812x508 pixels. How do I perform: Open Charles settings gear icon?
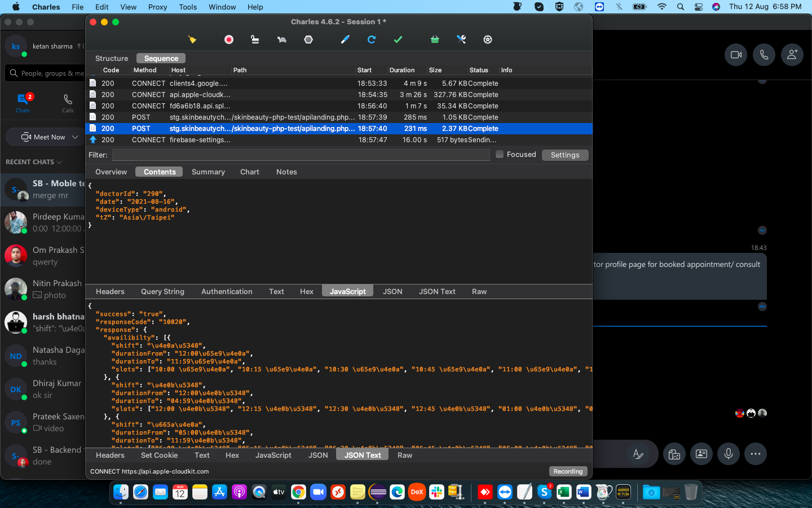coord(488,40)
